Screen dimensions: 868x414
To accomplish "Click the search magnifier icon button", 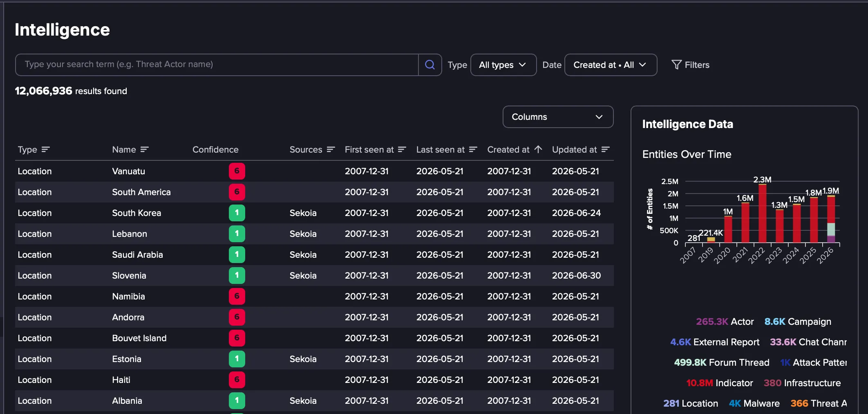I will pyautogui.click(x=430, y=65).
